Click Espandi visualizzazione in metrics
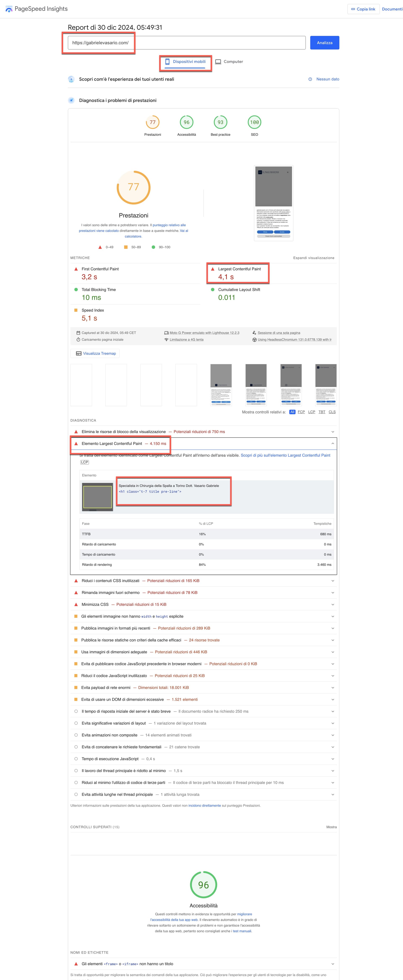 (314, 258)
